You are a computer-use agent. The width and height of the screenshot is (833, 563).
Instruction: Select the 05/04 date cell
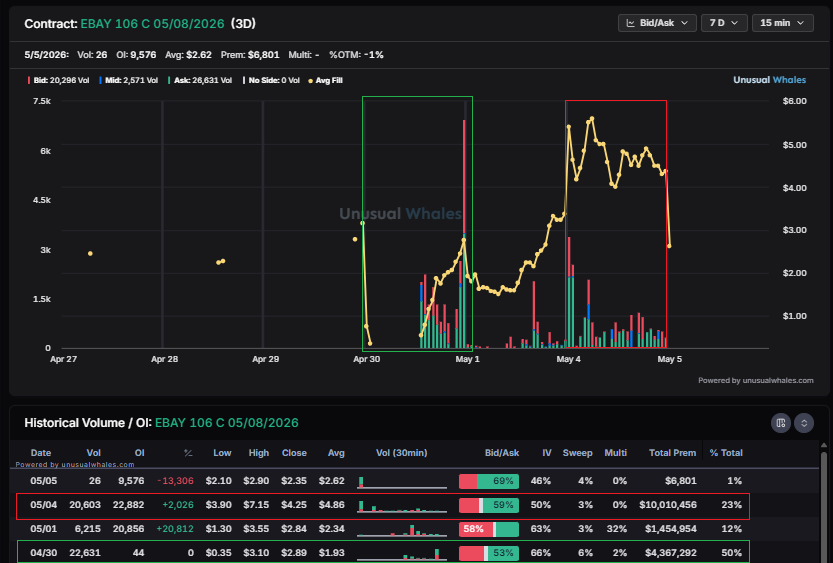[44, 505]
